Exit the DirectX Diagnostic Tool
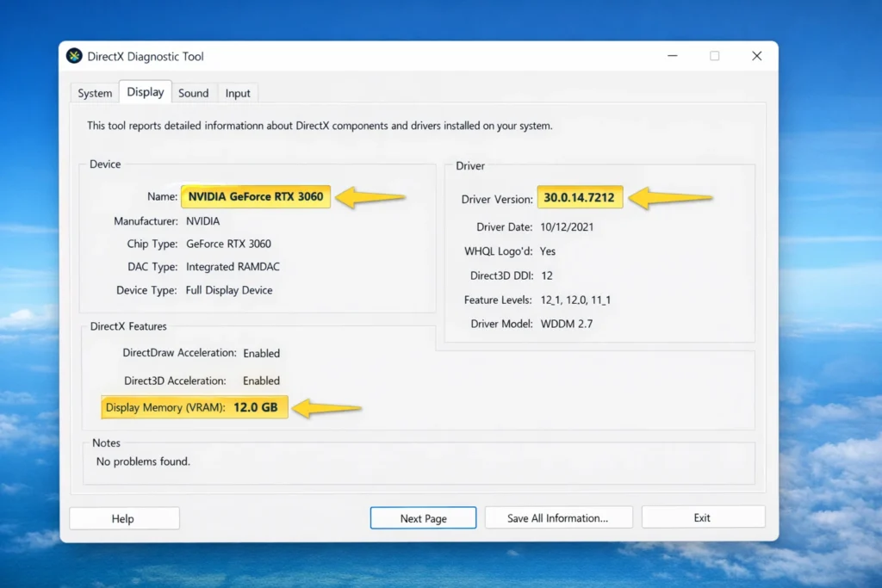882x588 pixels. (703, 517)
